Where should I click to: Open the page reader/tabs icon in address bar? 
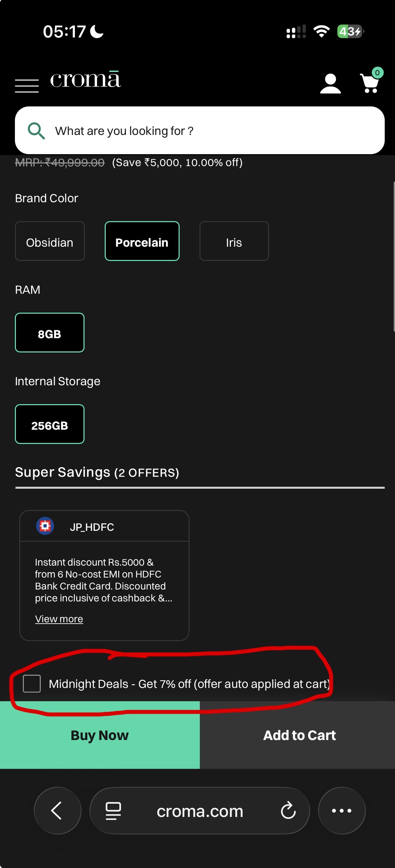coord(113,810)
